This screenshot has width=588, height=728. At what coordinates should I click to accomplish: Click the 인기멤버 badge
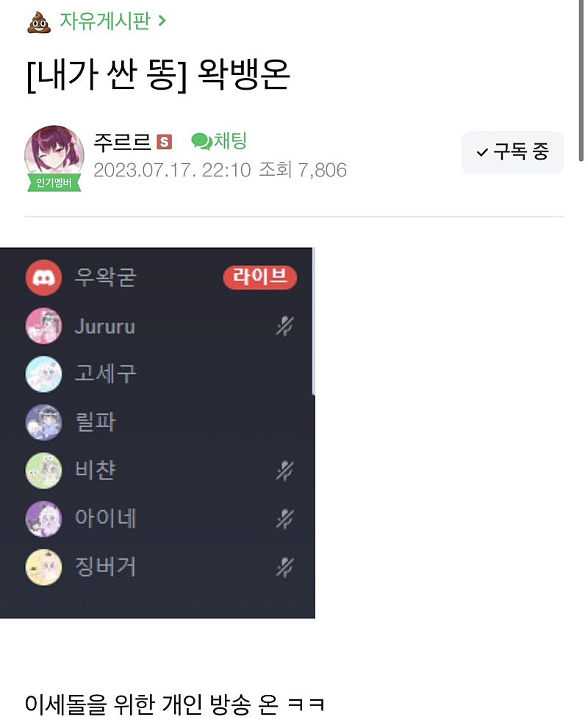click(54, 182)
